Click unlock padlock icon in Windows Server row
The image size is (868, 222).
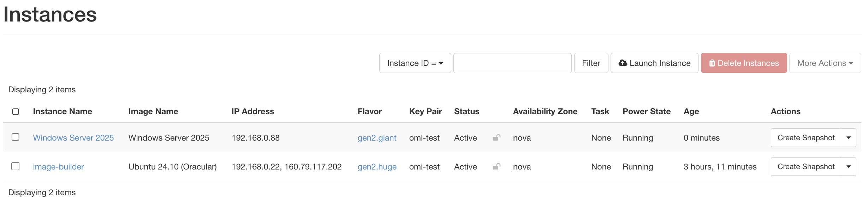pyautogui.click(x=497, y=138)
